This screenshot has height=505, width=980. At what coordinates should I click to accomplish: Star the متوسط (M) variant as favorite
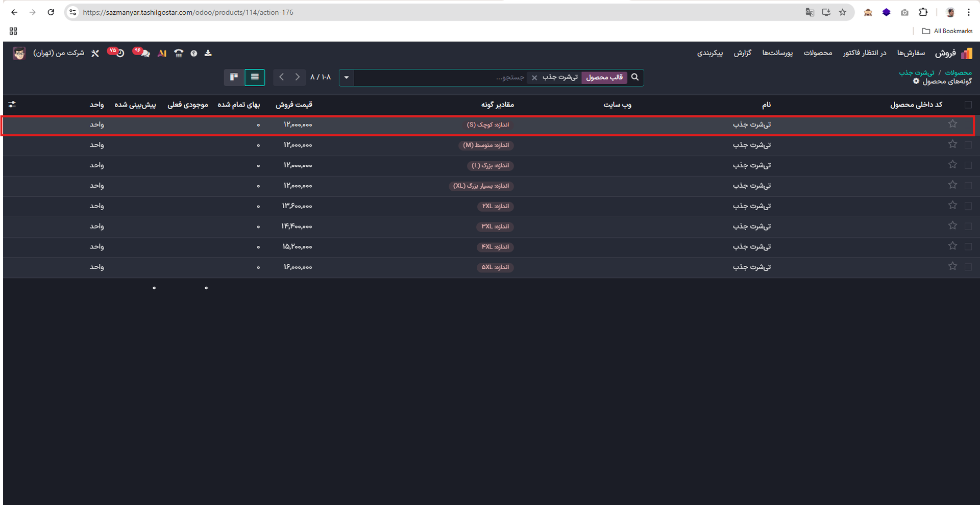point(952,144)
